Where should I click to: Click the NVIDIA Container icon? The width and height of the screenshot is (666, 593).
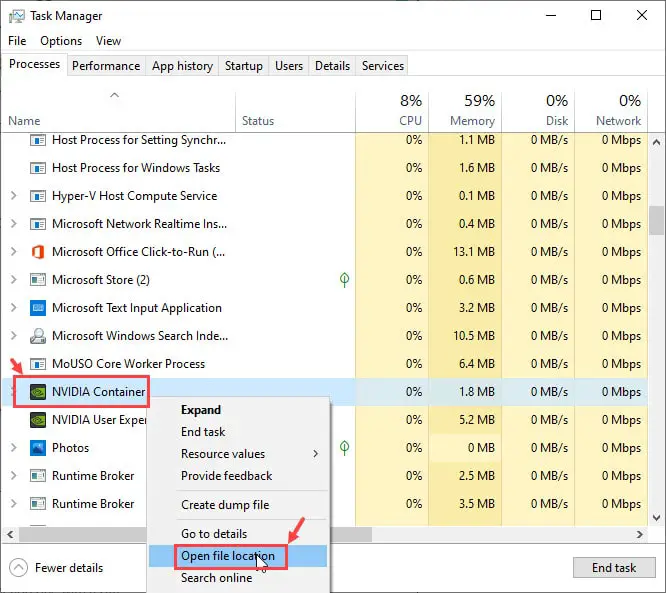(x=38, y=392)
